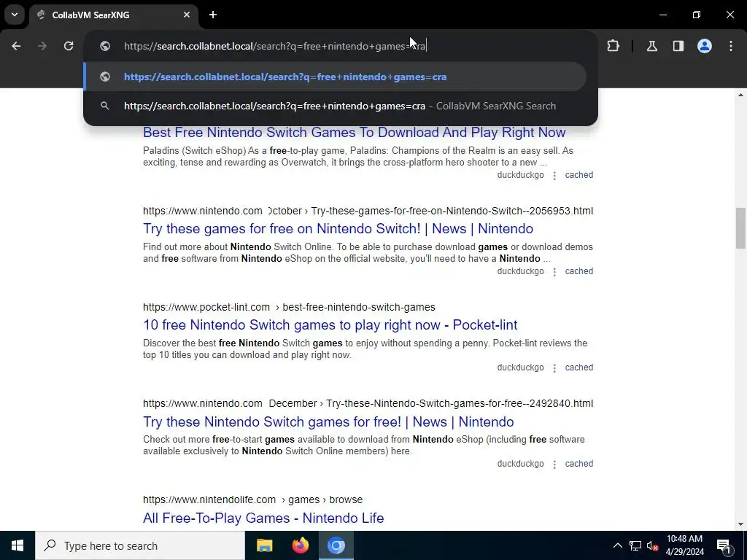
Task: Open the muted volume tray icon
Action: (652, 545)
